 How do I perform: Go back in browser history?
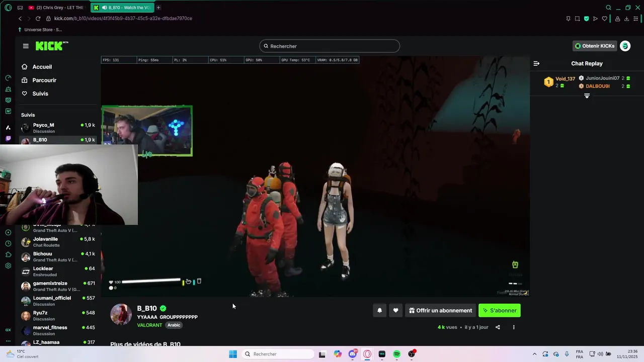[x=20, y=19]
